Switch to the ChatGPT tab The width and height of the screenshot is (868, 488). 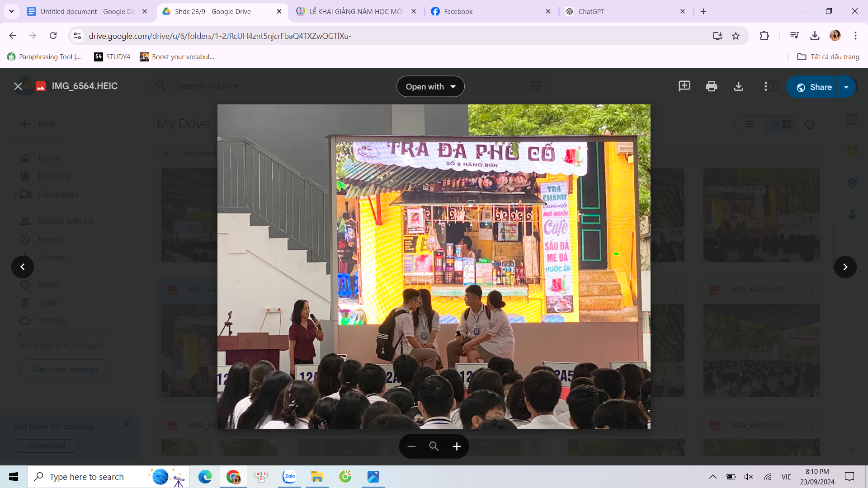pos(623,12)
